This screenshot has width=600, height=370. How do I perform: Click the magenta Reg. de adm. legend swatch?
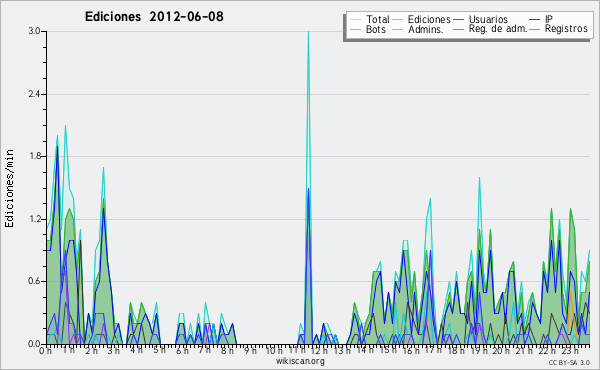click(458, 29)
